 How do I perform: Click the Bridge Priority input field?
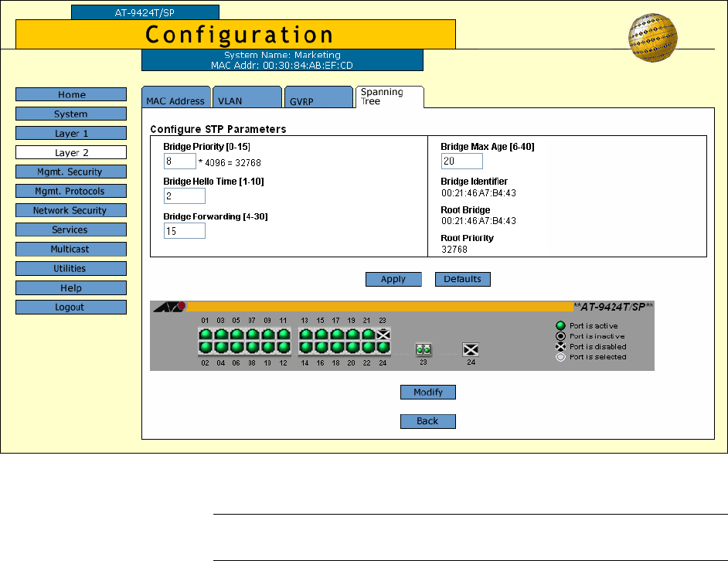[179, 161]
